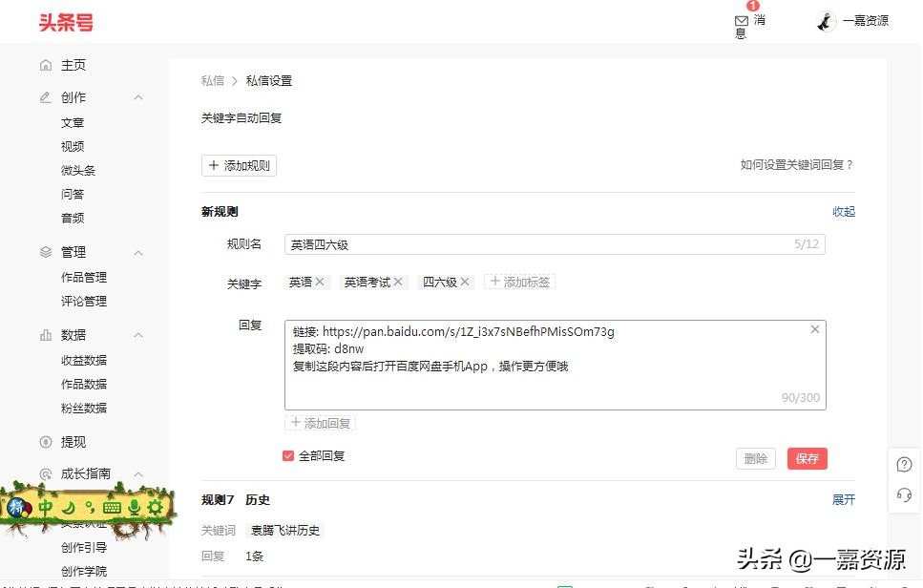Clear the reply text with its X button
Screen dimensions: 923x588
(x=814, y=328)
